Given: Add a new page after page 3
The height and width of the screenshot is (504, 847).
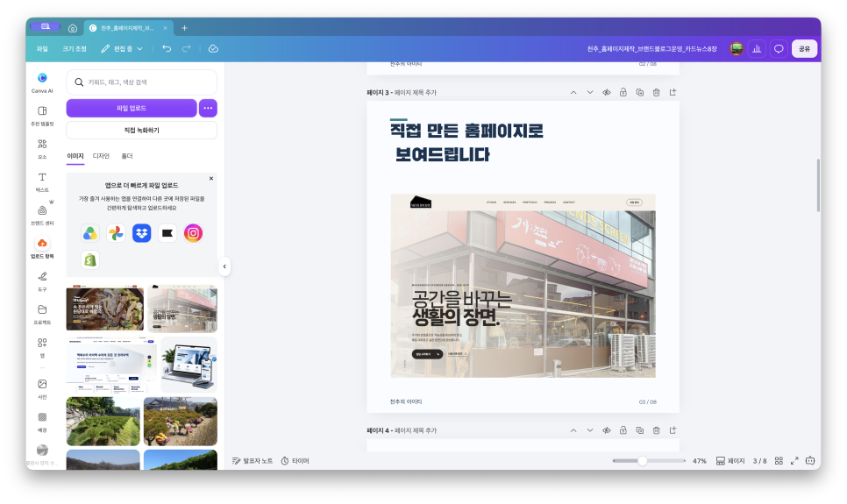Looking at the screenshot, I should 673,92.
